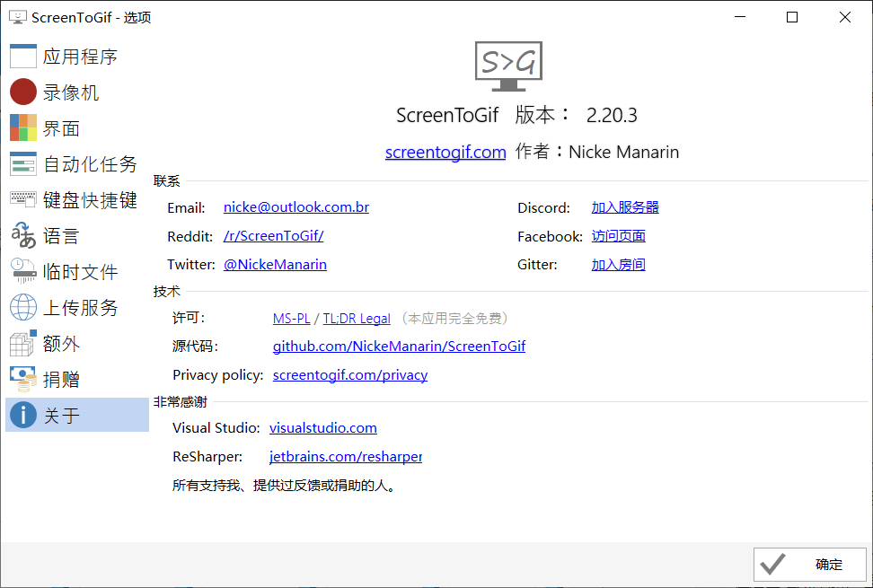This screenshot has height=588, width=873.
Task: Open the screentogif.com/privacy link
Action: [350, 375]
